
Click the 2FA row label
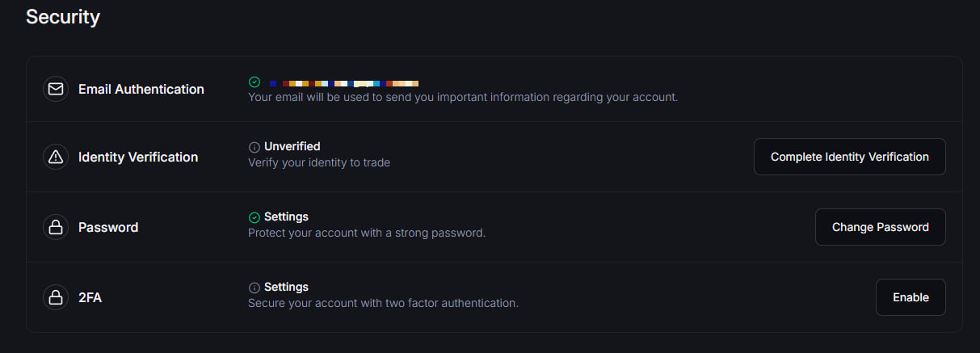pyautogui.click(x=90, y=297)
